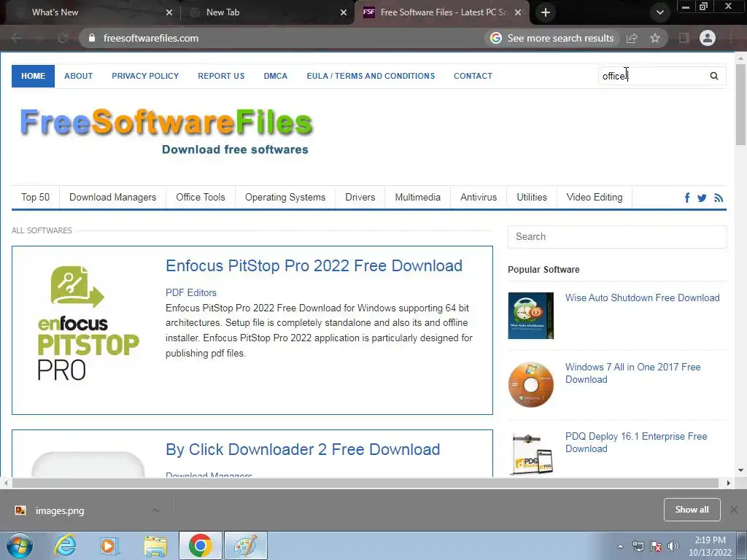Open Windows 7 All in One 2017 link
This screenshot has width=747, height=560.
(x=632, y=373)
